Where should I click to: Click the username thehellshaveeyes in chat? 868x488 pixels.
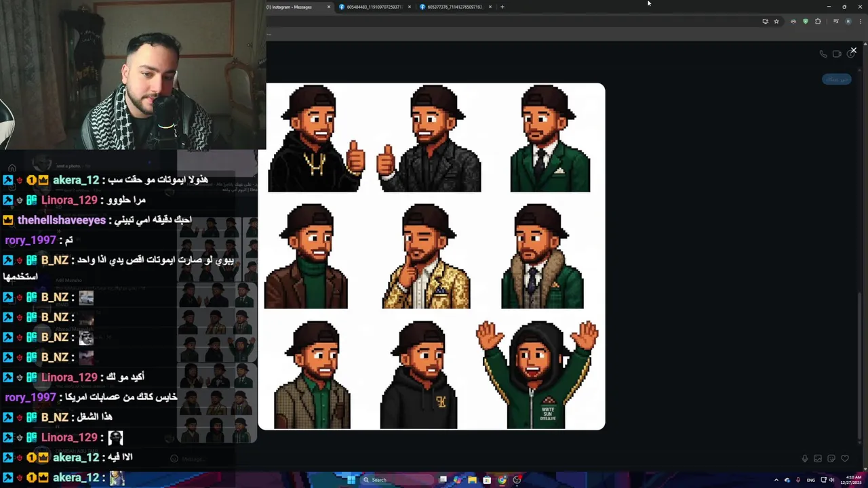click(x=62, y=220)
